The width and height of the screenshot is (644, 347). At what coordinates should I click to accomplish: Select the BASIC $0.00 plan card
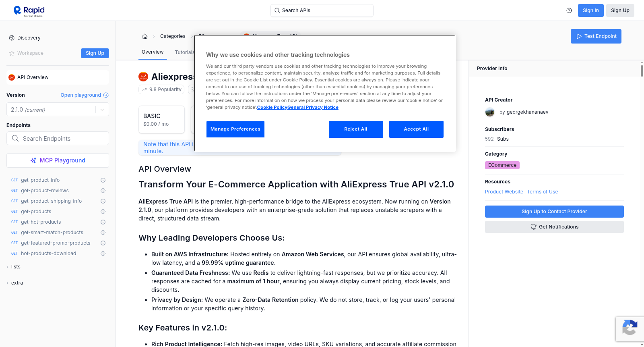point(161,120)
